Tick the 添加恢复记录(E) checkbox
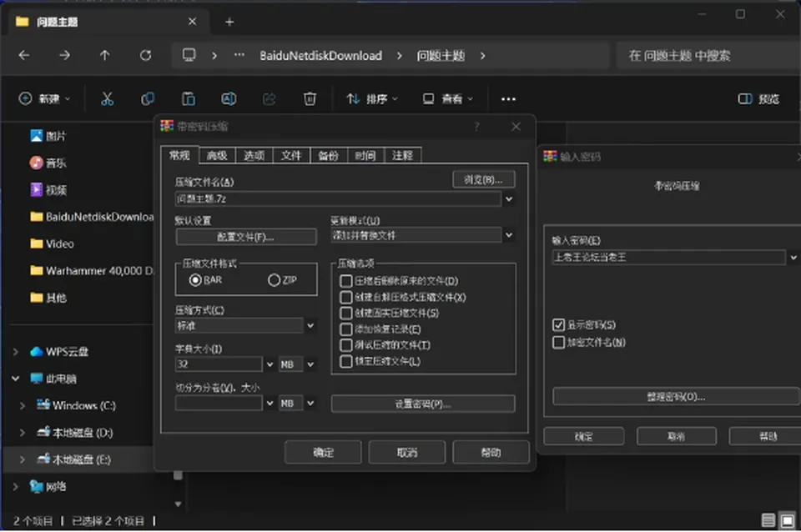The width and height of the screenshot is (801, 532). [x=345, y=329]
